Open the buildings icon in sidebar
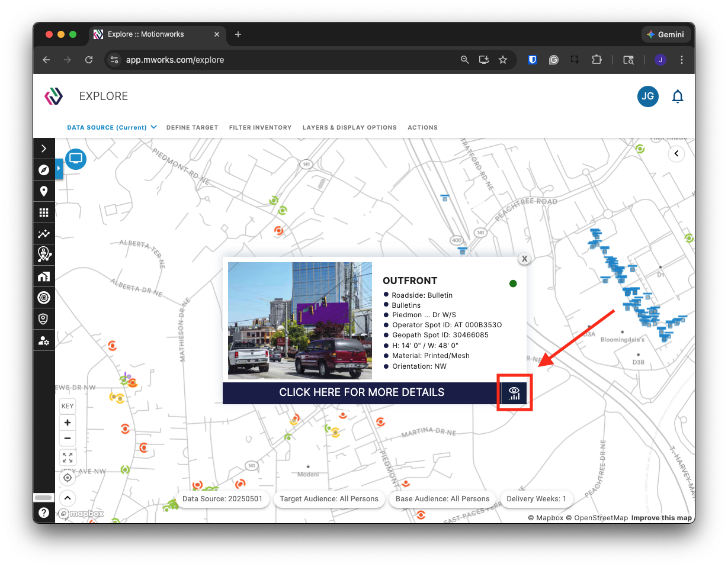Image resolution: width=728 pixels, height=567 pixels. point(44,276)
